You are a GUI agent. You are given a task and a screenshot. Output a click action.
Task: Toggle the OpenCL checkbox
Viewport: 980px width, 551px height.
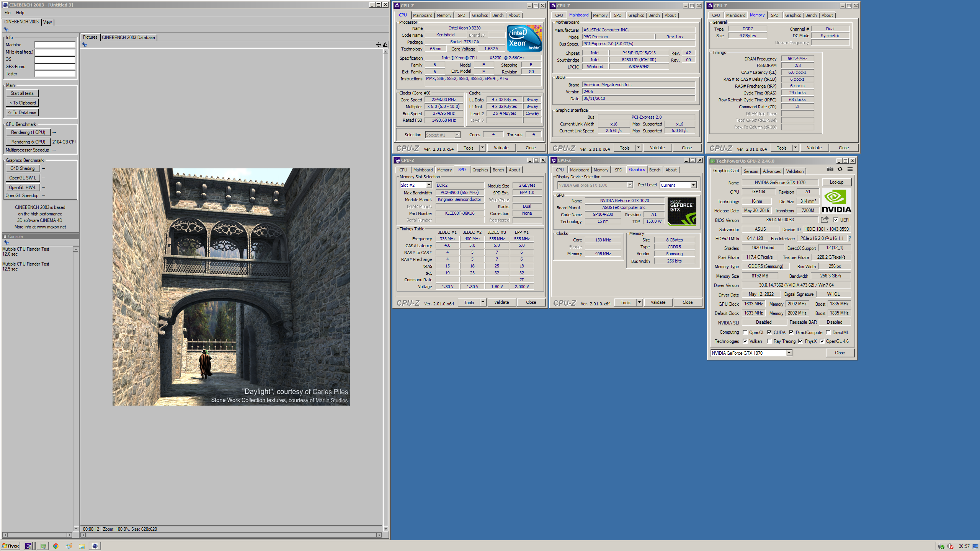[x=745, y=332]
